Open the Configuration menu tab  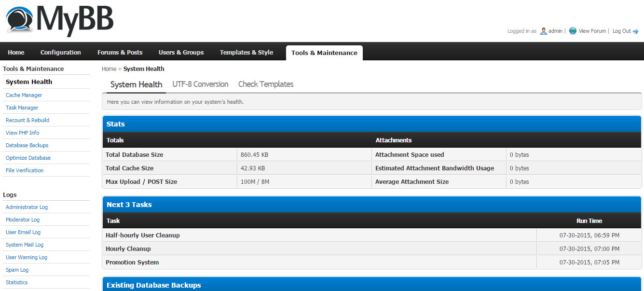[x=61, y=53]
